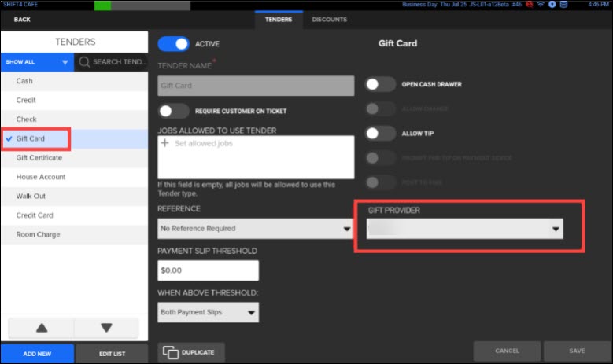Select Credit Card tender
The image size is (613, 364).
pyautogui.click(x=74, y=215)
